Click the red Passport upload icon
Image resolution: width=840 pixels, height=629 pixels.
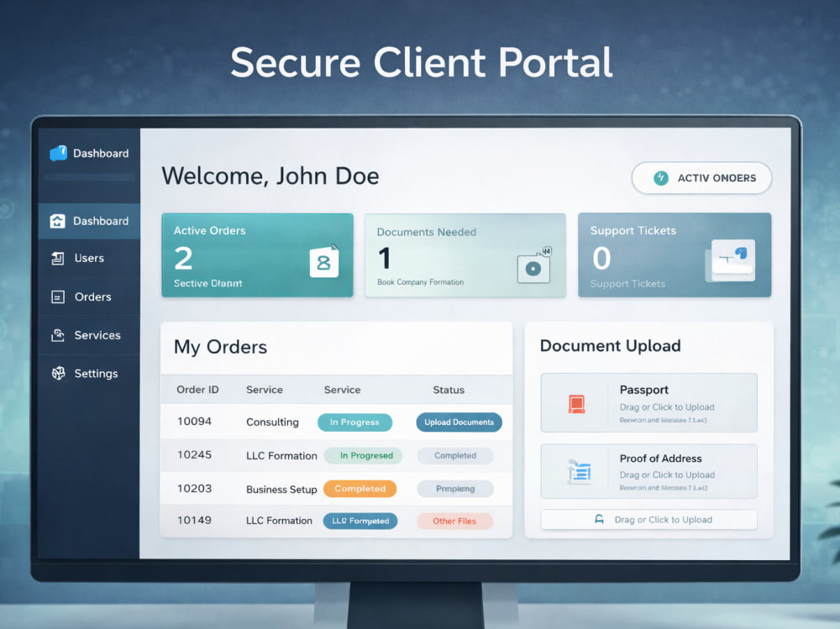coord(576,404)
